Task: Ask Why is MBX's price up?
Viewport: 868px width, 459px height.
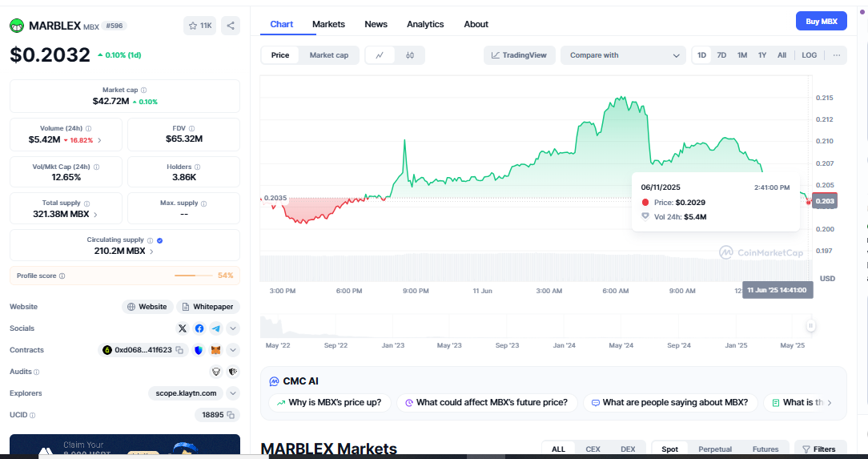Action: (329, 402)
